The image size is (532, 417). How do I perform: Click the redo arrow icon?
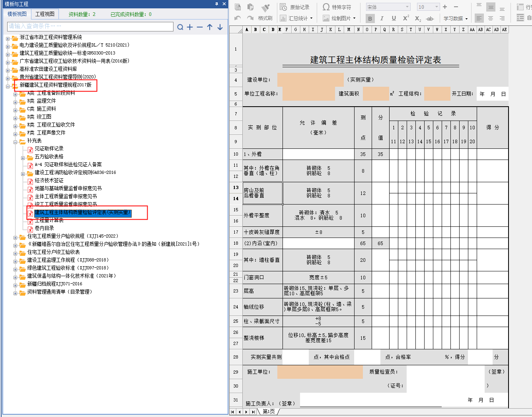(250, 18)
